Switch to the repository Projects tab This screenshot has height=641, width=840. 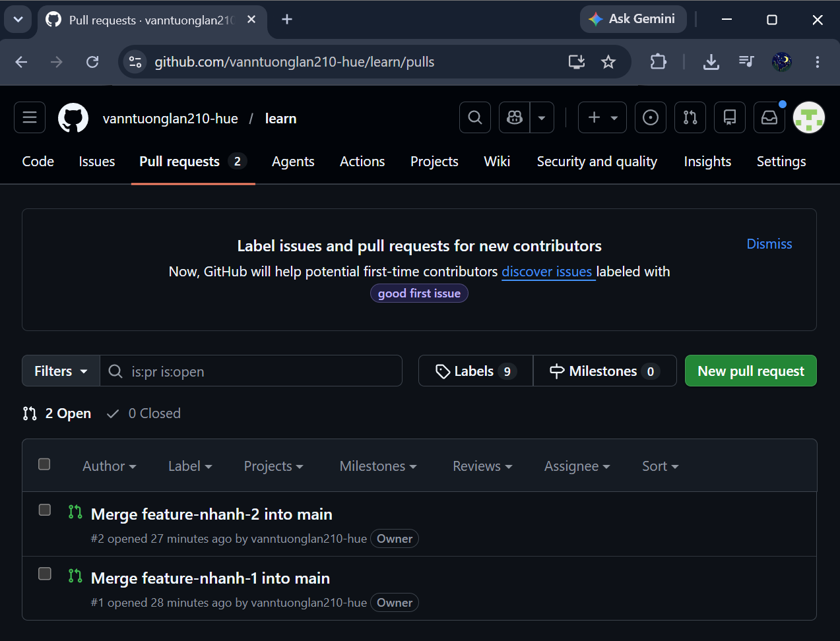pyautogui.click(x=434, y=162)
